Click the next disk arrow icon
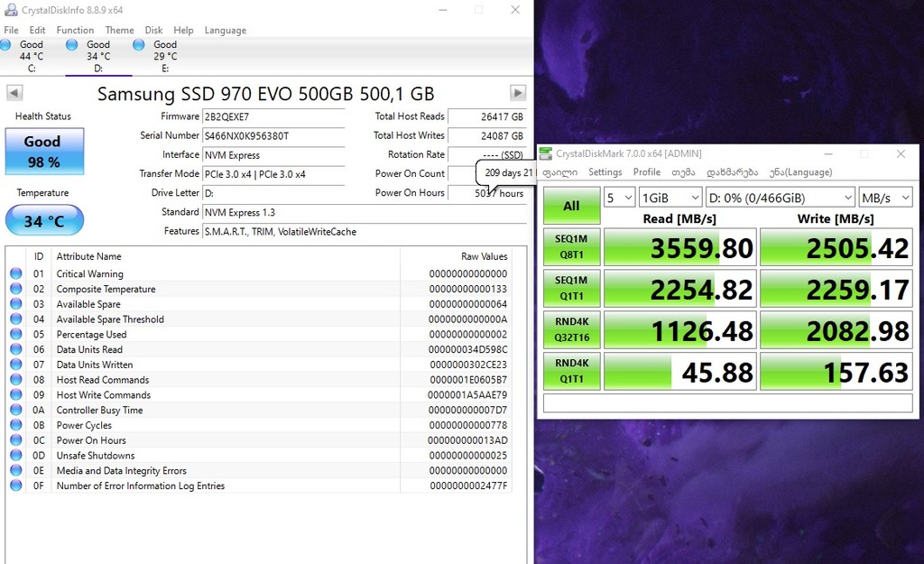Viewport: 924px width, 564px height. (x=518, y=93)
